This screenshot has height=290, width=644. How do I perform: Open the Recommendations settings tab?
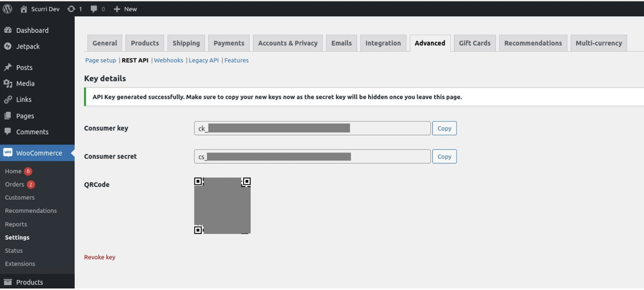pos(533,43)
